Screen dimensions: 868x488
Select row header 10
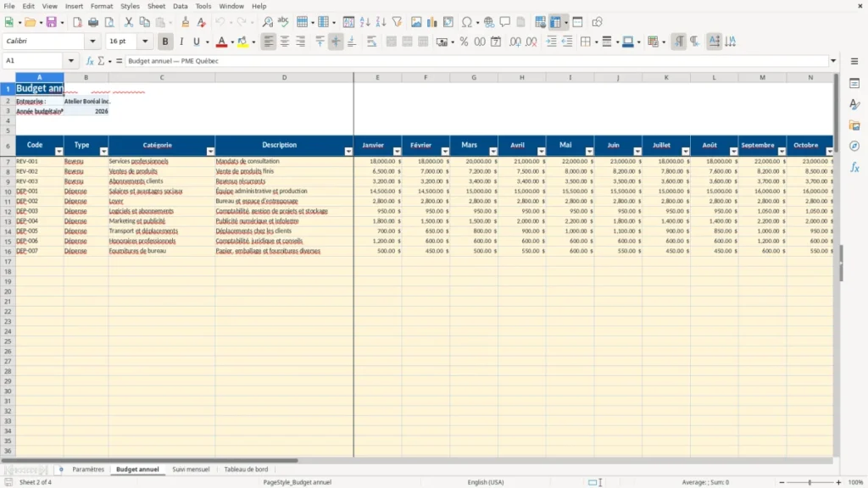point(8,191)
